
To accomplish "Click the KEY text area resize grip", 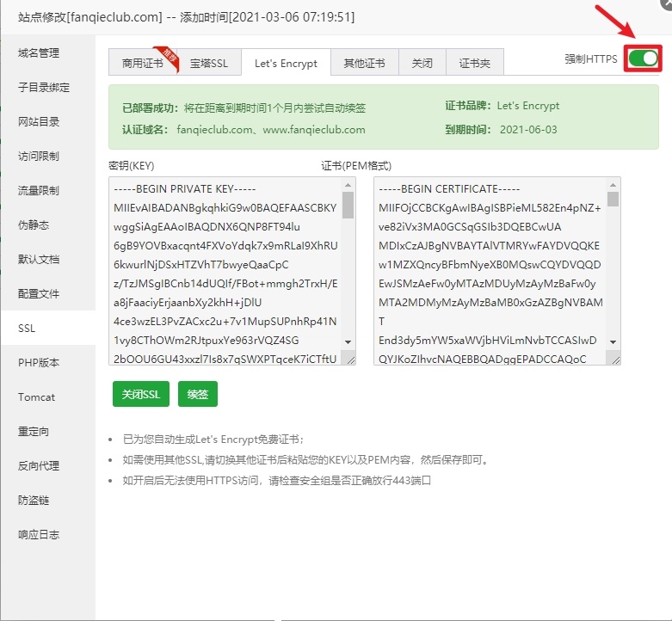I will [x=351, y=360].
